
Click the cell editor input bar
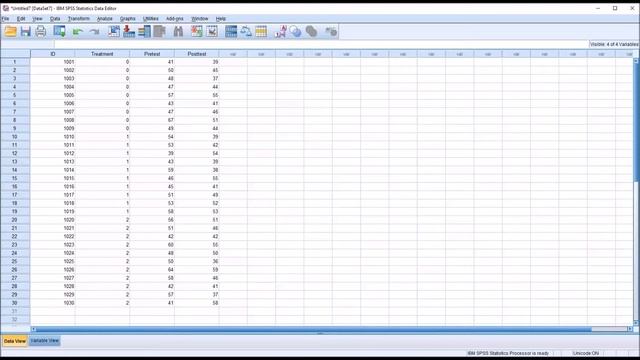[x=321, y=44]
